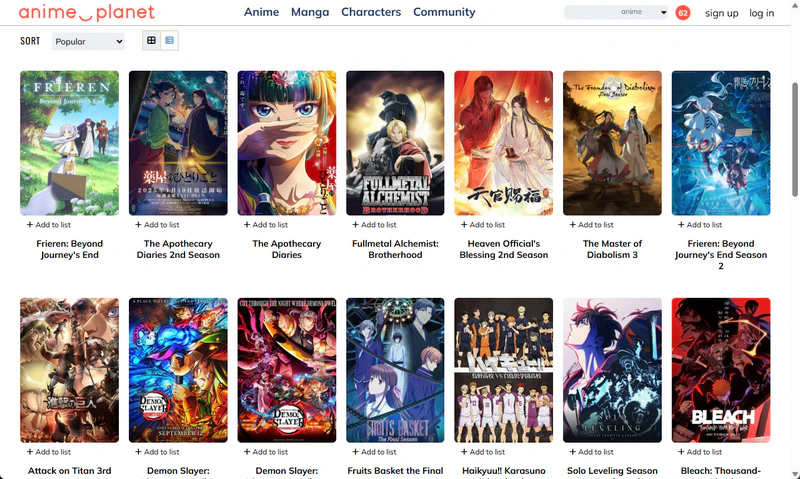Click title Heaven Official's Blessing 2nd Season
The image size is (800, 479).
pos(504,249)
